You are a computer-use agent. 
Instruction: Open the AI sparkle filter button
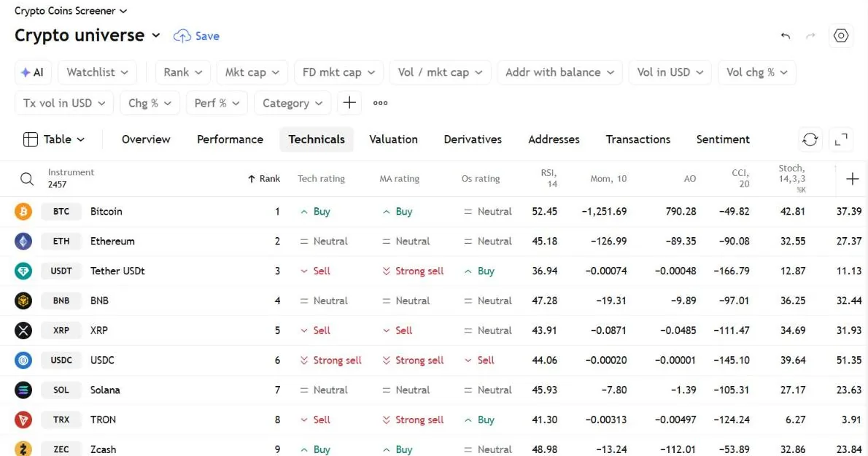click(33, 72)
